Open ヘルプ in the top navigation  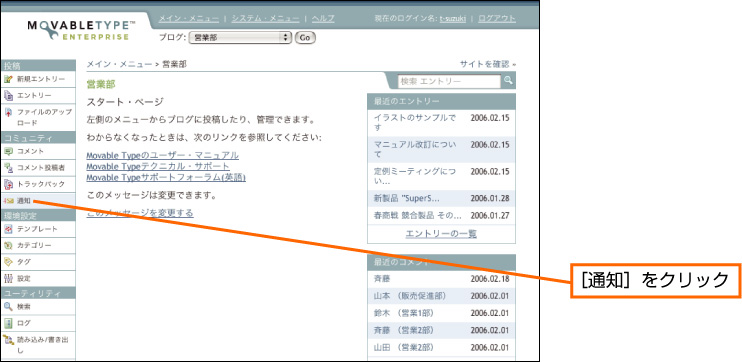coord(323,18)
